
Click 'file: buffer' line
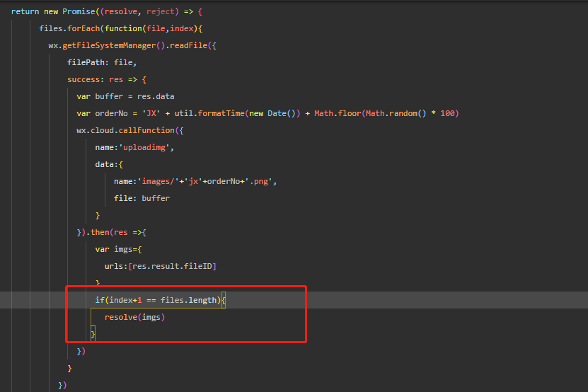(x=142, y=198)
